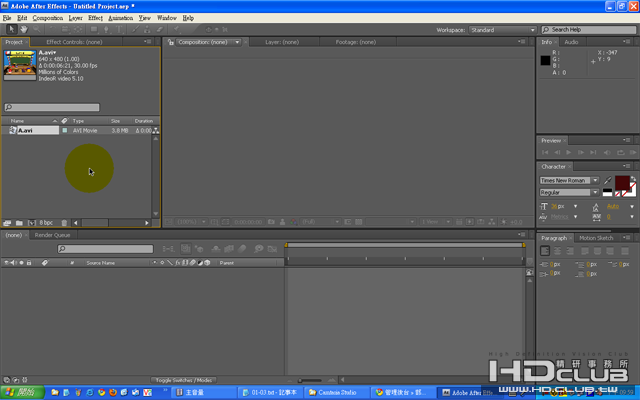The image size is (640, 400).
Task: Open Firefox from quick launch
Action: 113,392
